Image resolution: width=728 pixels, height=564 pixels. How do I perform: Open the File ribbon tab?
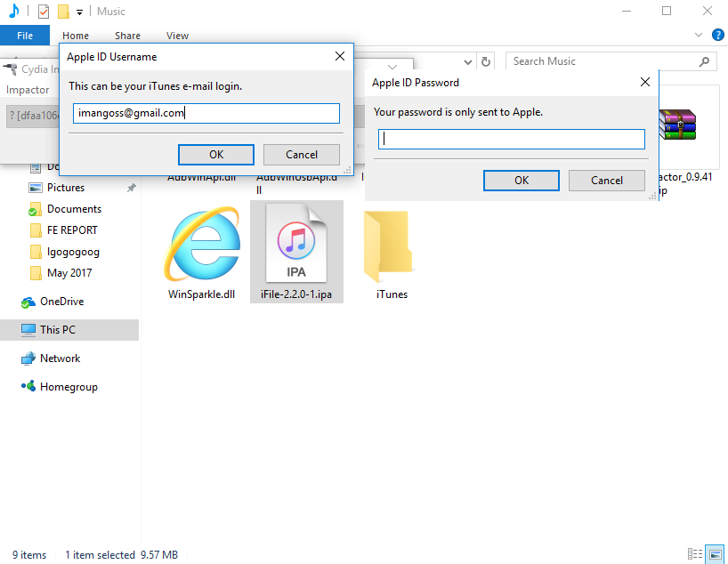tap(25, 36)
